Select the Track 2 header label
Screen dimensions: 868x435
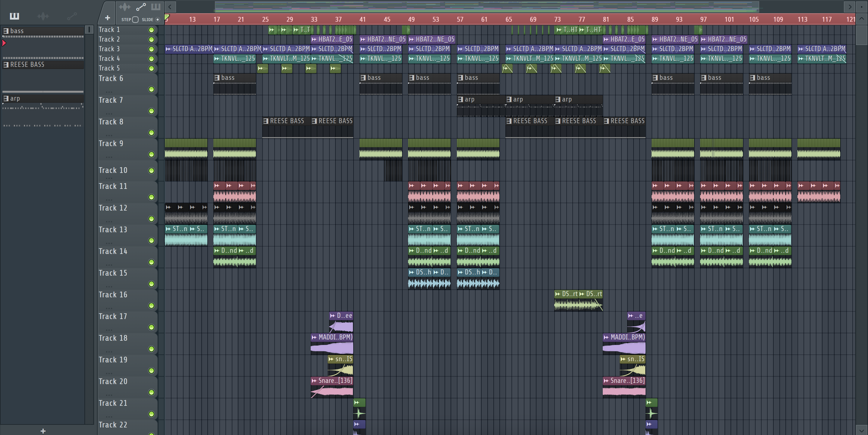coord(109,39)
